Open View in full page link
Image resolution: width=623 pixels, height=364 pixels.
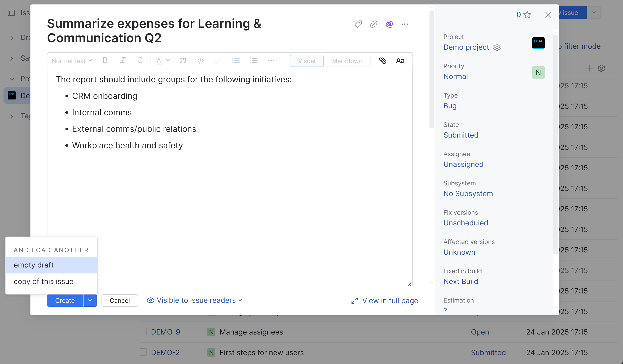coord(385,300)
